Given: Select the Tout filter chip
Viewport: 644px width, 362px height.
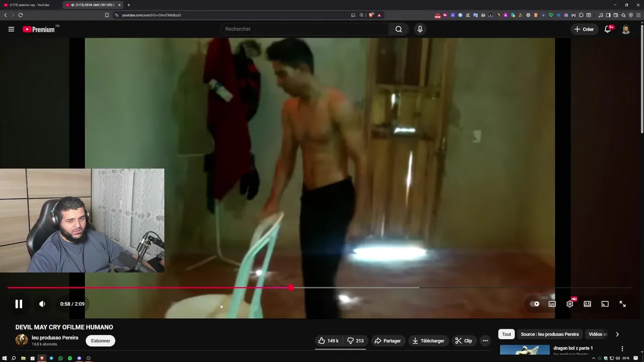Looking at the screenshot, I should (507, 334).
